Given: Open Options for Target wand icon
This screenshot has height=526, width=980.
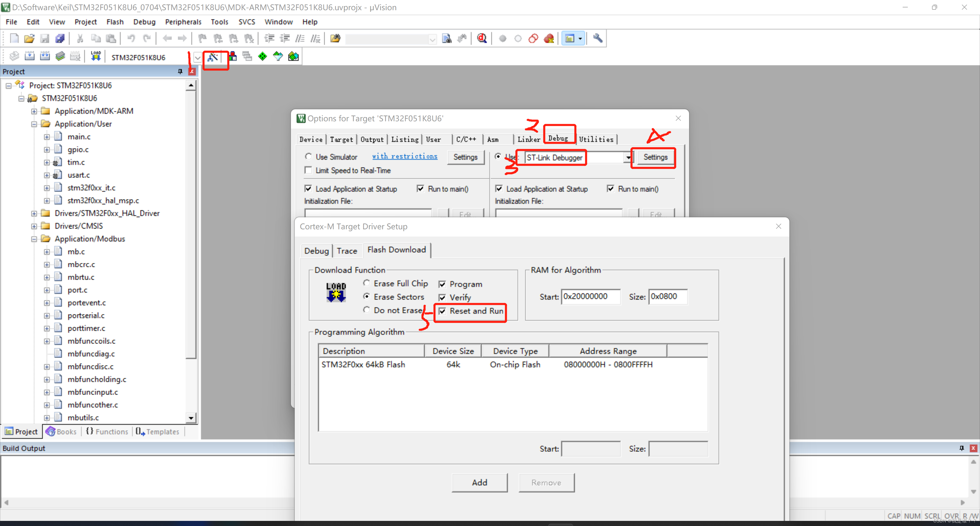Looking at the screenshot, I should (213, 57).
